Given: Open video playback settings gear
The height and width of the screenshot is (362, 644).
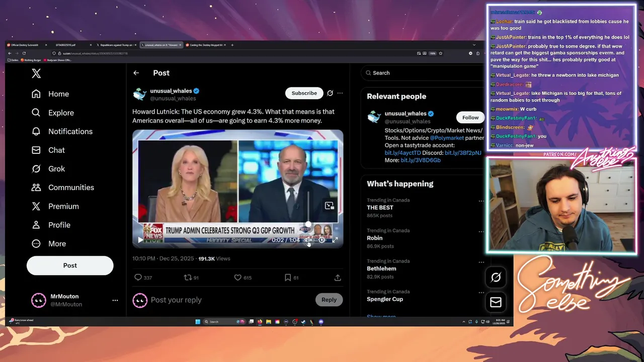Looking at the screenshot, I should [x=322, y=240].
